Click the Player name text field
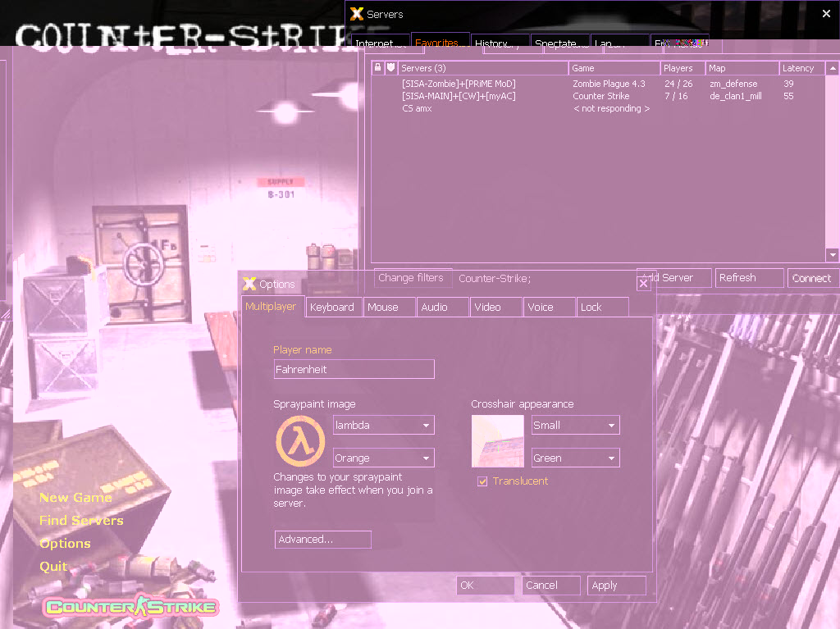Viewport: 840px width, 629px height. [x=354, y=370]
